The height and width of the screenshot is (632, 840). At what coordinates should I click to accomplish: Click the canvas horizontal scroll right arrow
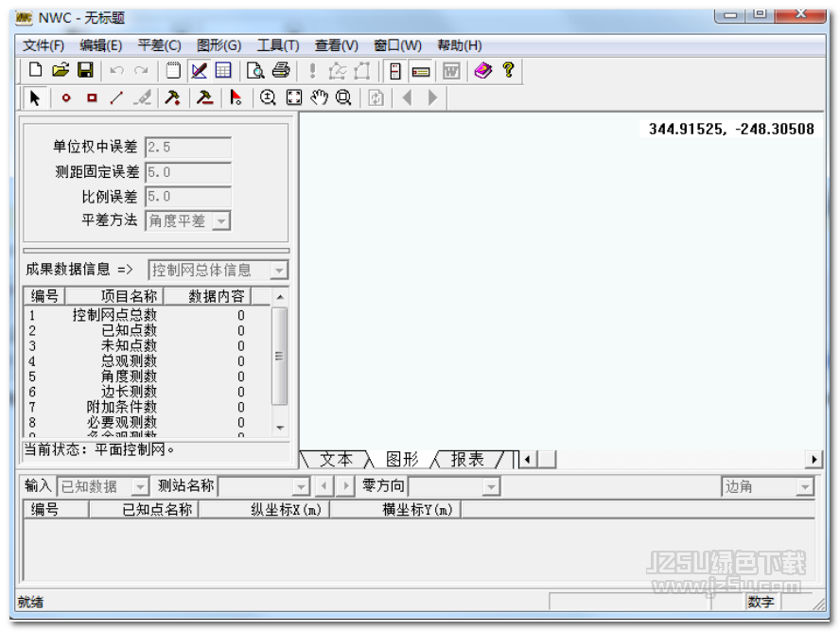click(x=814, y=459)
